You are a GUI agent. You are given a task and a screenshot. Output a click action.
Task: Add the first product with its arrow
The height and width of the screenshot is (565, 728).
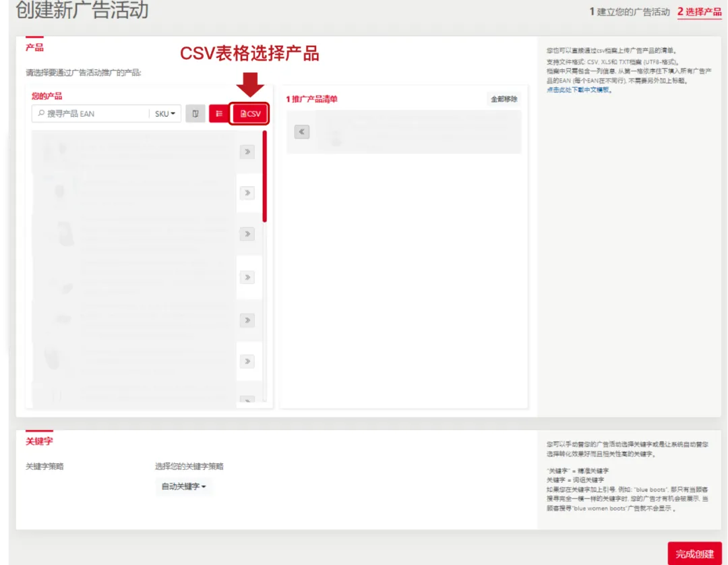(x=247, y=152)
